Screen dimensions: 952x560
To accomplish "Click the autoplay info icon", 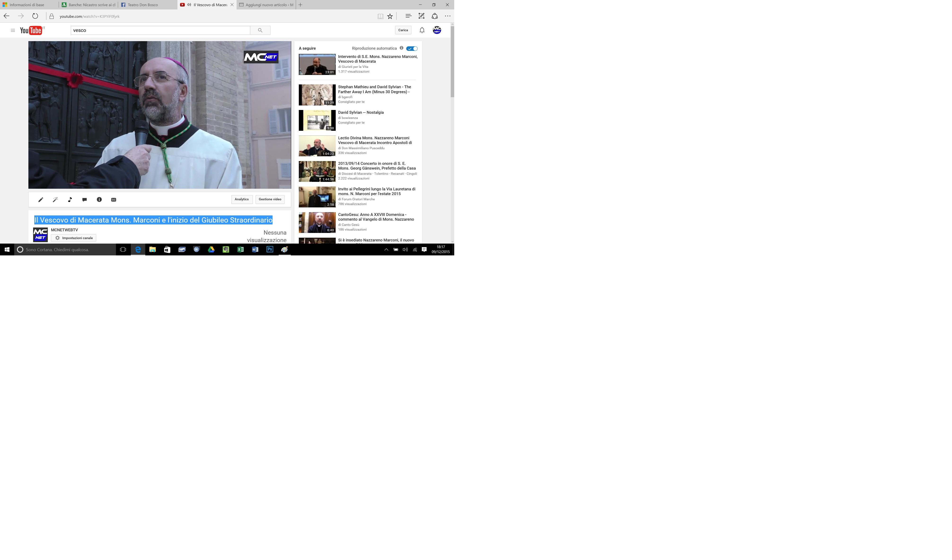I will coord(401,48).
